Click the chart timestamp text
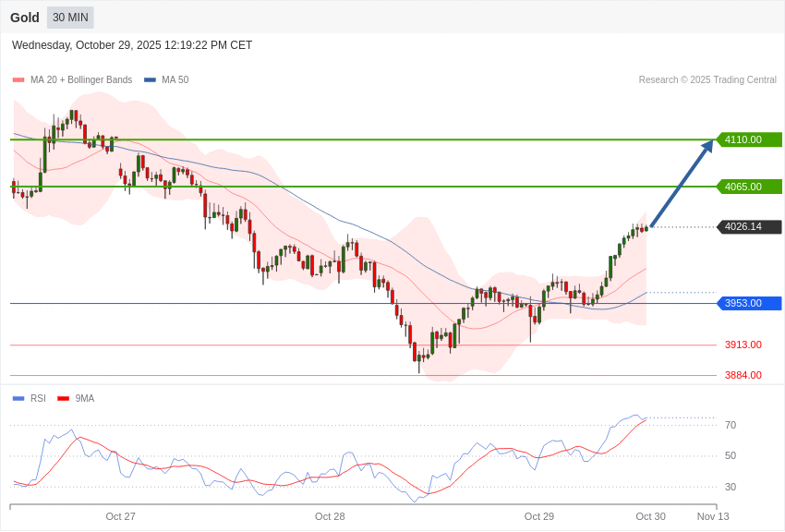 coord(132,45)
